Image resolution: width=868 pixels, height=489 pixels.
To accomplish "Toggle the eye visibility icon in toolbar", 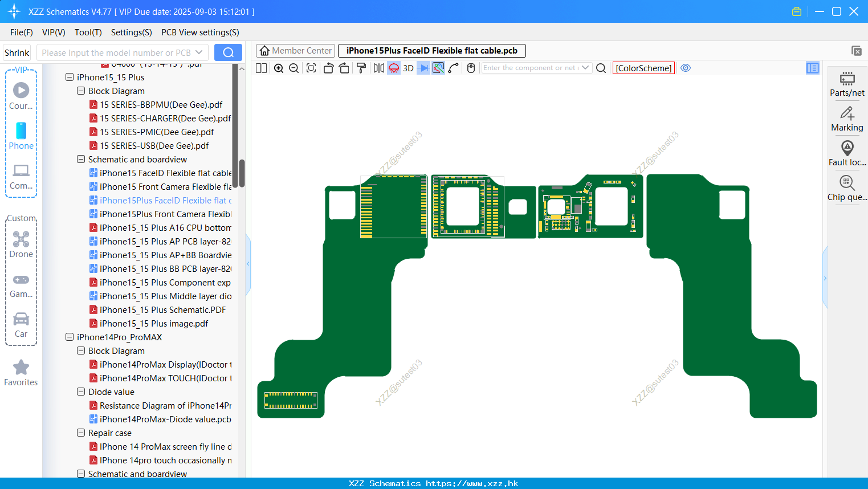I will pos(686,68).
